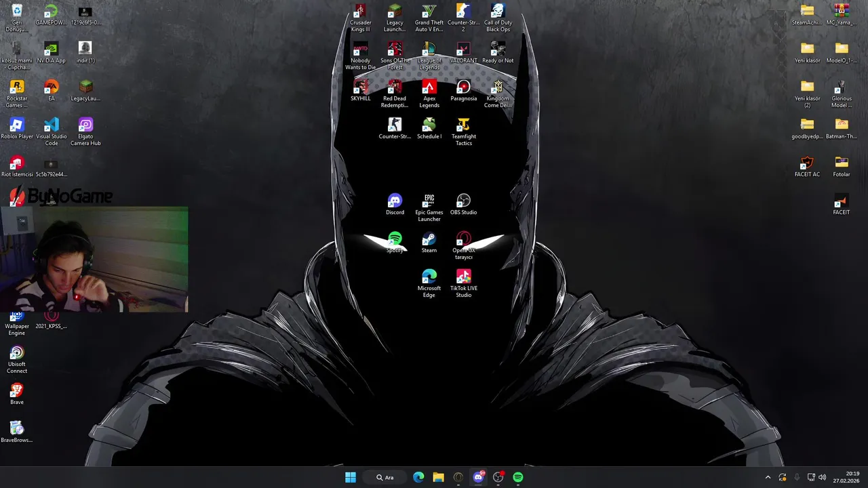Screen dimensions: 868x488
Task: Open Nobody Wants to Die shortcut
Action: coord(360,56)
